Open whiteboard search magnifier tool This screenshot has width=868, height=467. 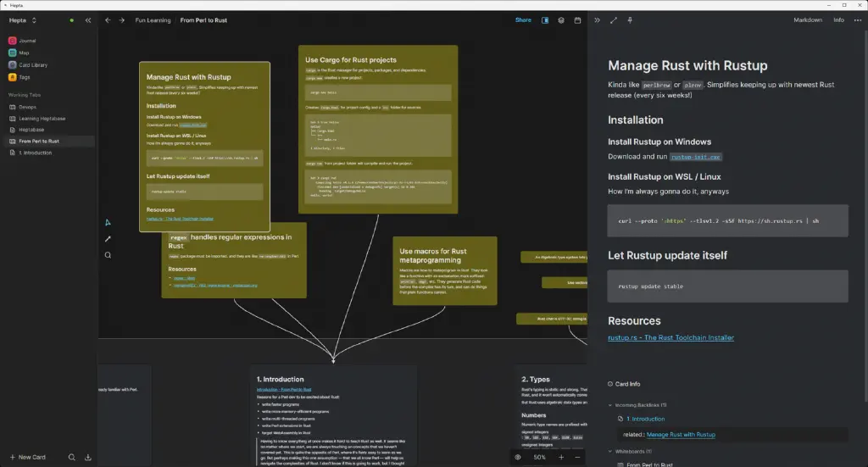[108, 255]
